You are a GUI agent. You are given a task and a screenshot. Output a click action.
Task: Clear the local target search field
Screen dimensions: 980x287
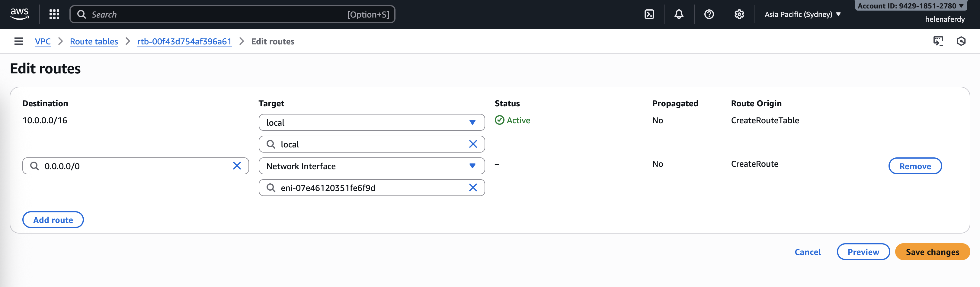point(472,144)
